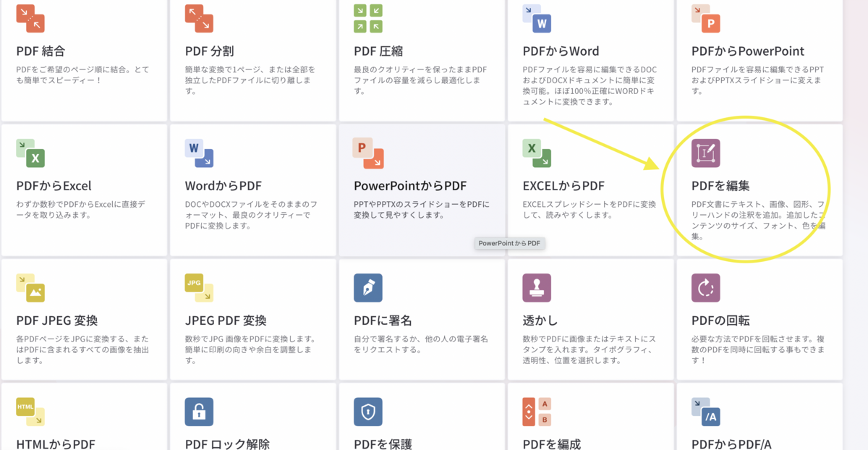The width and height of the screenshot is (868, 450).
Task: Open the PDFからWord title link
Action: click(561, 51)
